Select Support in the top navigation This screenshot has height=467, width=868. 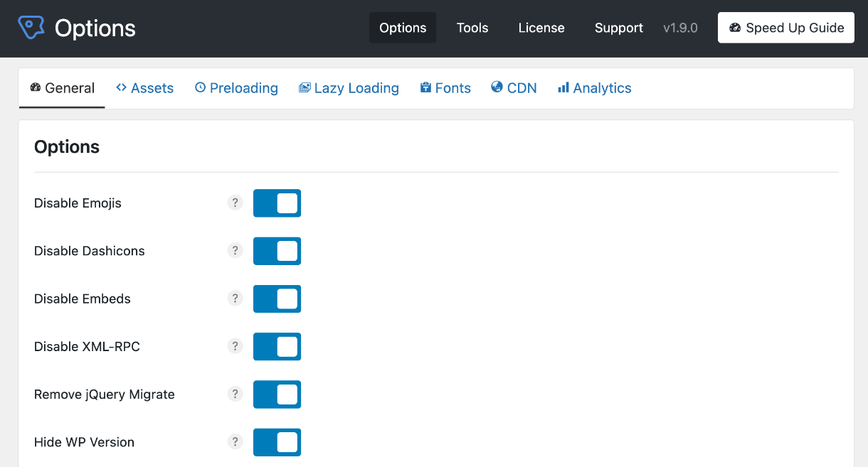point(619,28)
